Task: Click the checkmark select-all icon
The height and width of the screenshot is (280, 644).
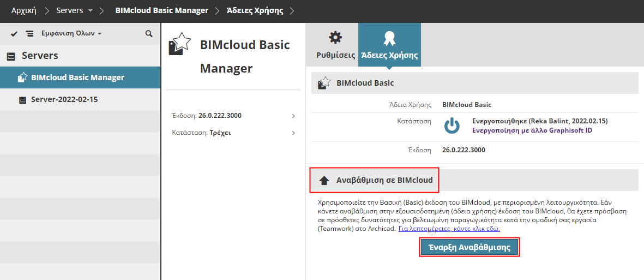Action: tap(14, 34)
